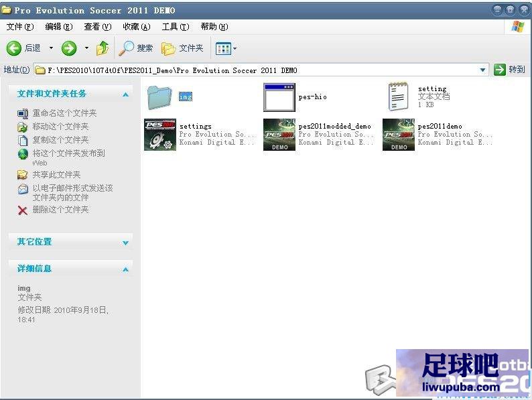Image resolution: width=532 pixels, height=400 pixels.
Task: Click the 转到 Go button
Action: coord(509,70)
